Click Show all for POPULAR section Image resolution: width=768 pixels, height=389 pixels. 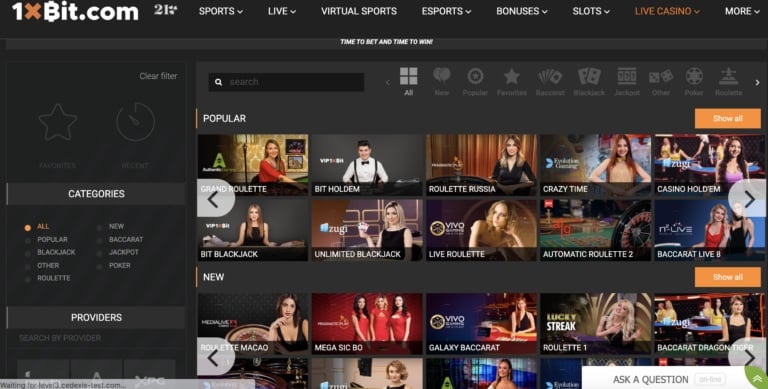click(727, 119)
